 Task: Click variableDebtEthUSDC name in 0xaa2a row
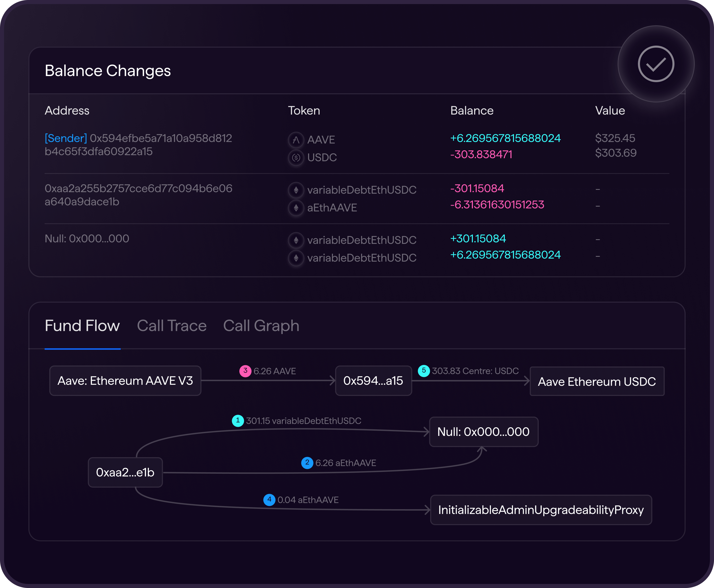point(362,190)
